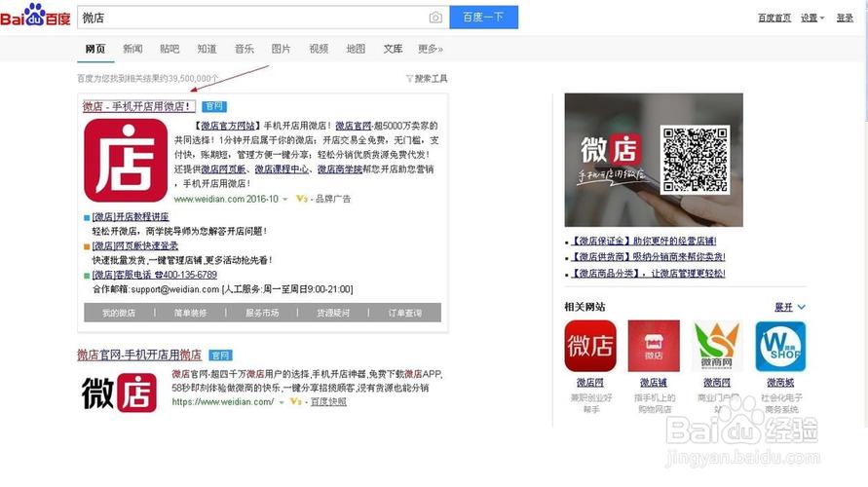Open camera image search in search box

pos(435,18)
